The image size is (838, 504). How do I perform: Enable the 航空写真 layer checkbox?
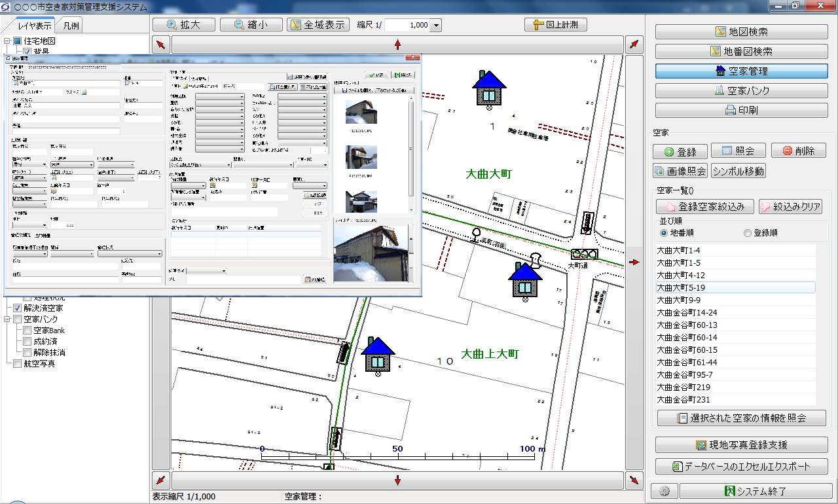[17, 363]
